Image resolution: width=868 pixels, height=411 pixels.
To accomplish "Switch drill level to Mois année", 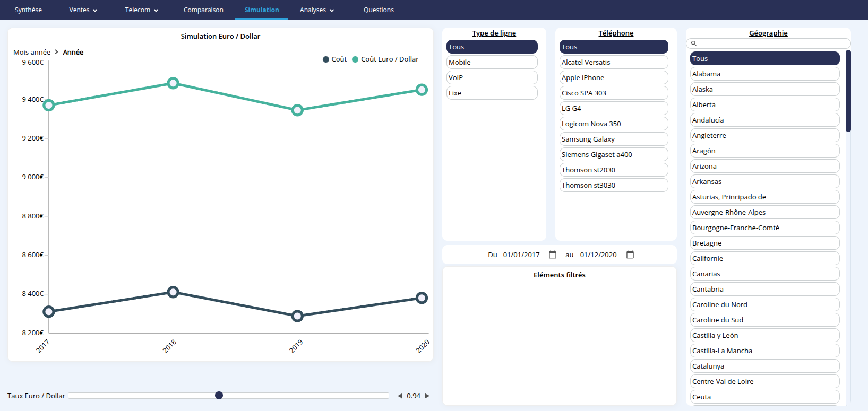I will pos(32,52).
